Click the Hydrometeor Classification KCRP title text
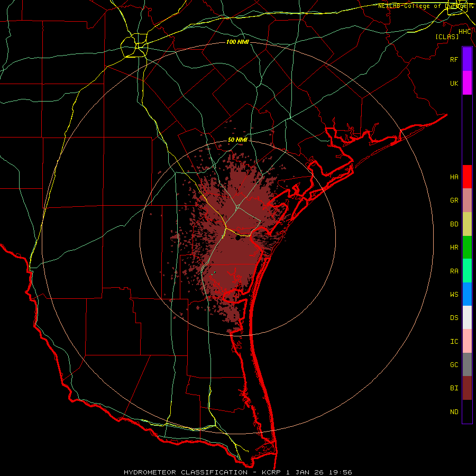Image resolution: width=476 pixels, height=476 pixels. (237, 472)
